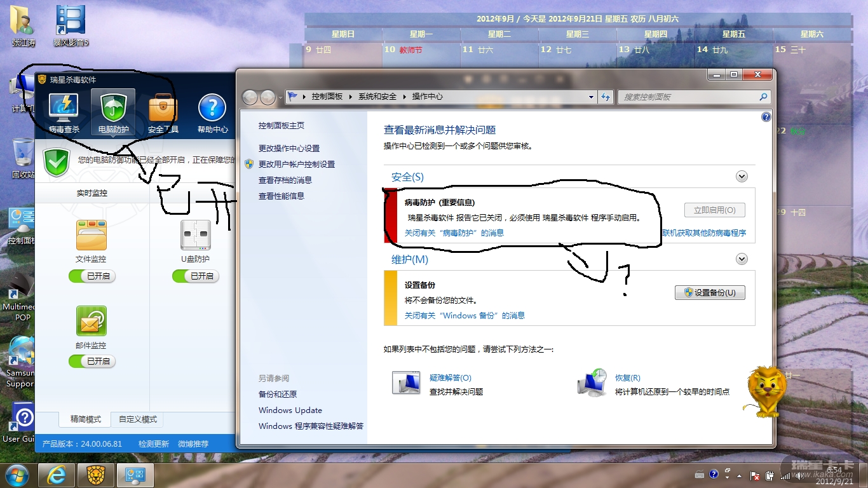Open the address bar history dropdown
The height and width of the screenshot is (488, 868).
point(591,97)
